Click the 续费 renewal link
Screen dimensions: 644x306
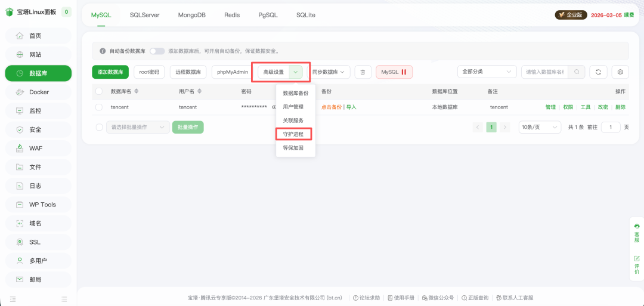tap(629, 15)
